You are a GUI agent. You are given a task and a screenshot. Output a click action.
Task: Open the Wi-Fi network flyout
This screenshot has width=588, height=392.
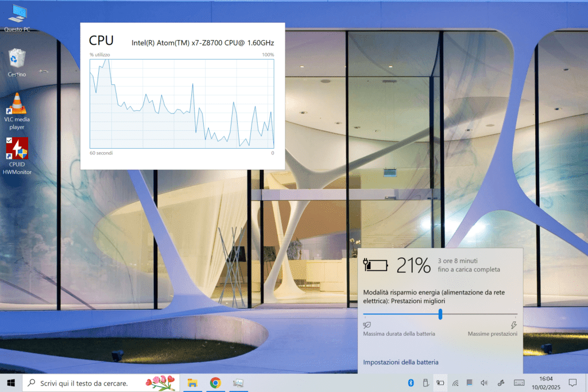pos(455,383)
